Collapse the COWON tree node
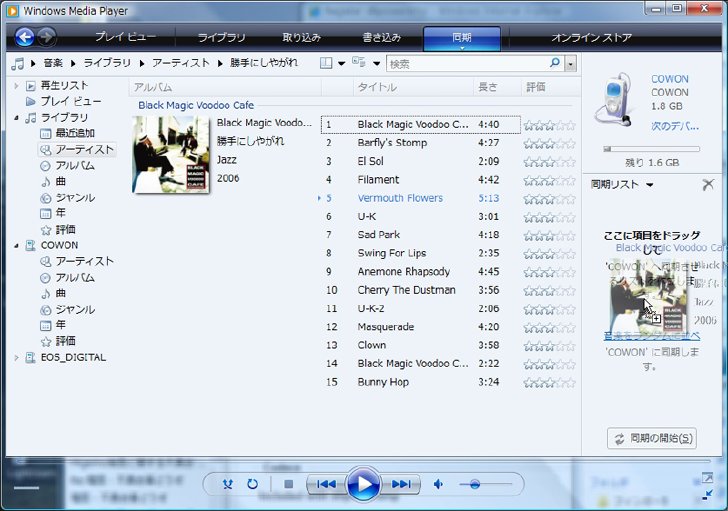This screenshot has height=511, width=728. (16, 246)
